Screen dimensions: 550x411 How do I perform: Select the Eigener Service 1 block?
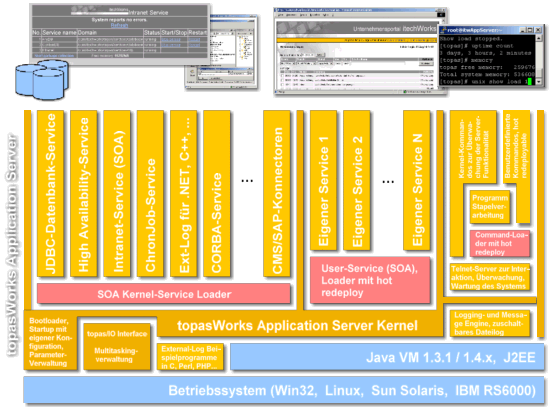323,180
